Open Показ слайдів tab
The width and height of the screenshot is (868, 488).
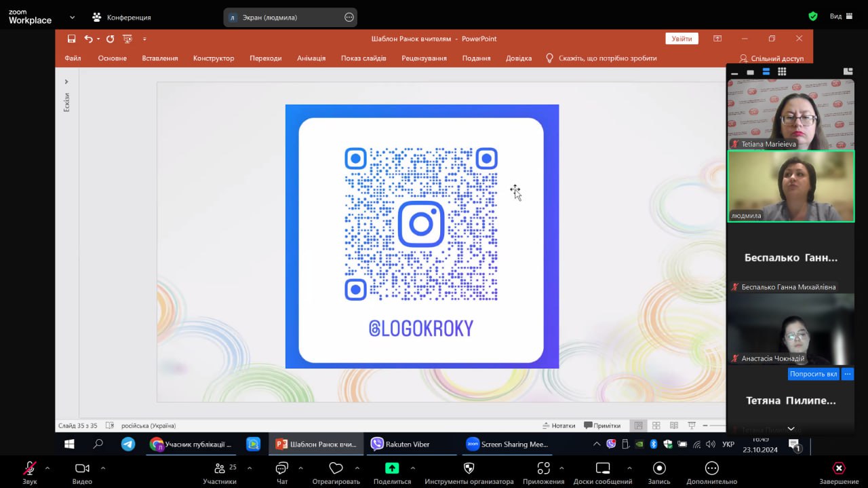[363, 58]
